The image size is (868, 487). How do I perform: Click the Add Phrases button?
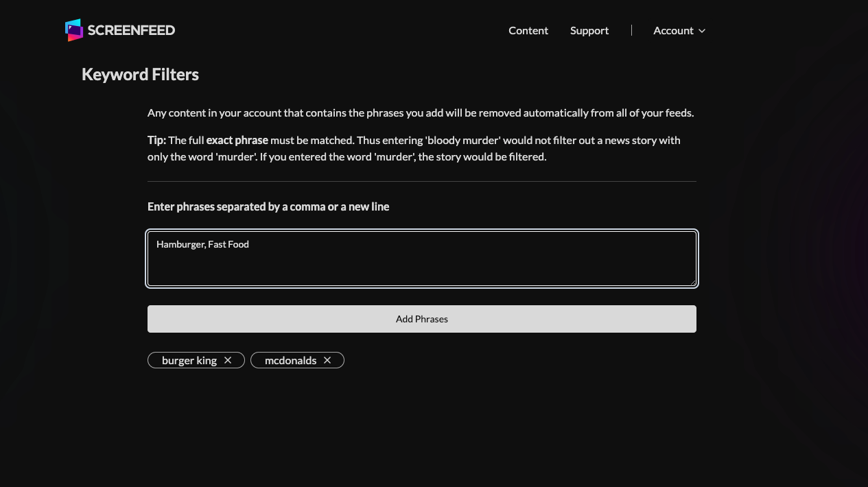click(422, 319)
